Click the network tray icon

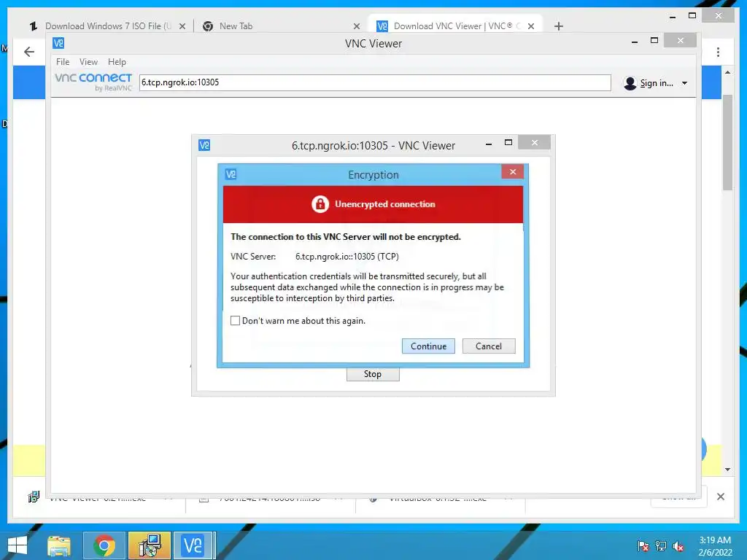click(x=661, y=546)
